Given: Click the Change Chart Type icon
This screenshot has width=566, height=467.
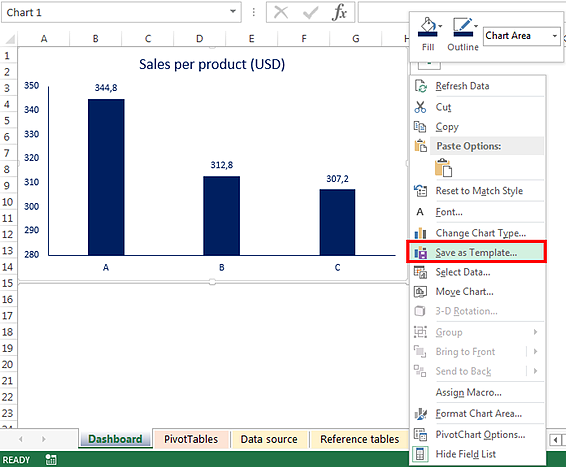Looking at the screenshot, I should click(420, 233).
